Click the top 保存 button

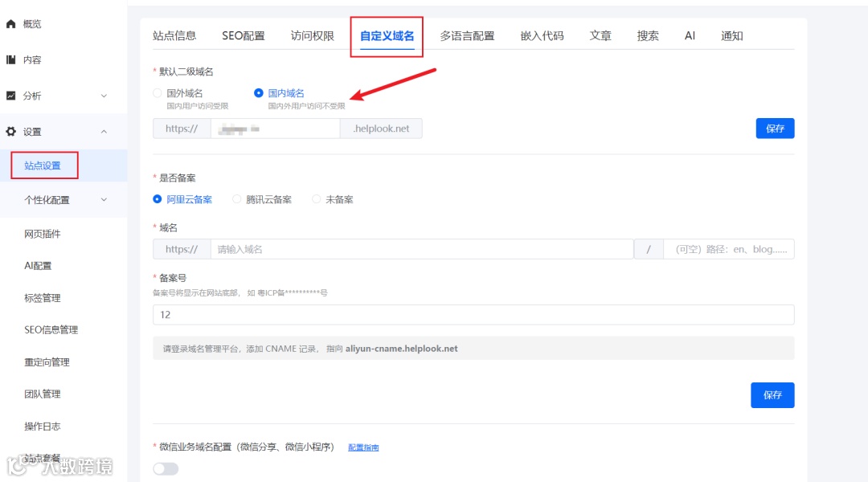point(775,128)
